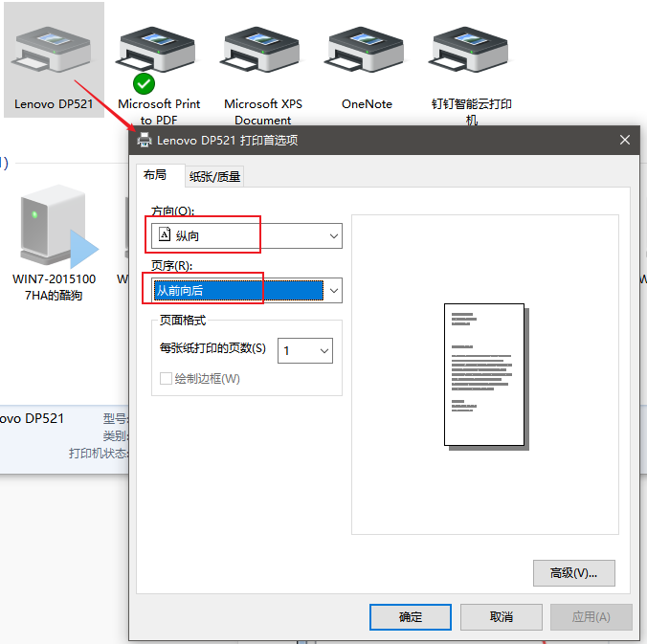Select Microsoft Print to PDF printer icon
The image size is (647, 644).
(x=157, y=50)
